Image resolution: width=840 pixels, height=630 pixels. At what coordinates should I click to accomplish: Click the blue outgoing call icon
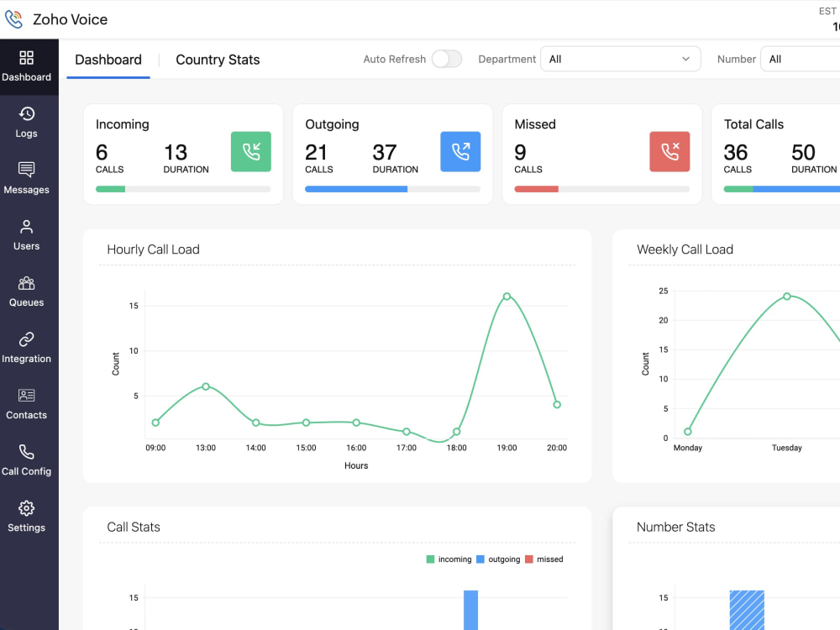click(460, 151)
